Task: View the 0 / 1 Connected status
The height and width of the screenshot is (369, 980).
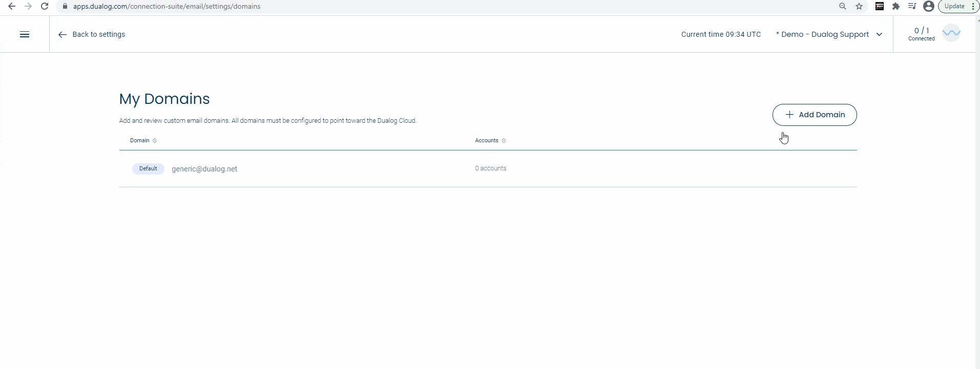Action: tap(922, 34)
